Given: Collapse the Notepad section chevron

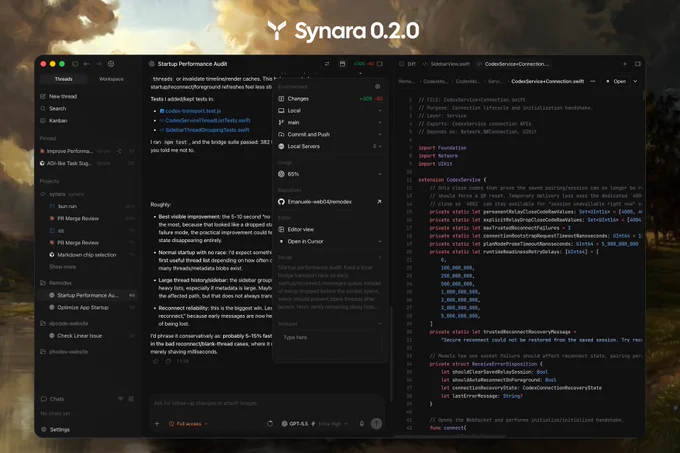Looking at the screenshot, I should point(380,323).
